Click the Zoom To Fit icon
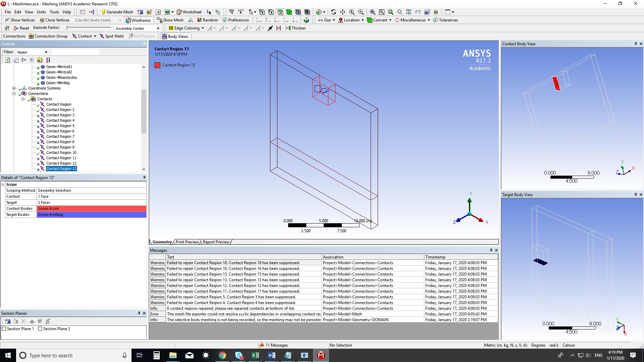Screen dimensions: 644x362 372,12
